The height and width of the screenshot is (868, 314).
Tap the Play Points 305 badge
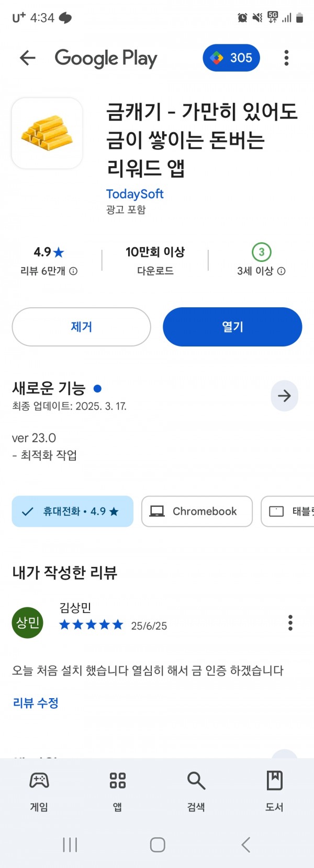point(231,58)
